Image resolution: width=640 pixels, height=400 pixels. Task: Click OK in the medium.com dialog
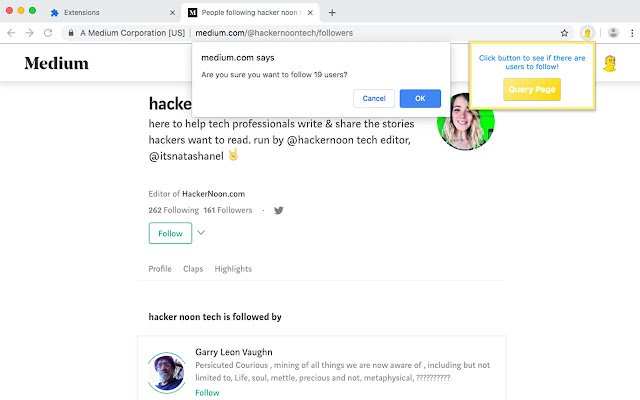click(x=420, y=98)
